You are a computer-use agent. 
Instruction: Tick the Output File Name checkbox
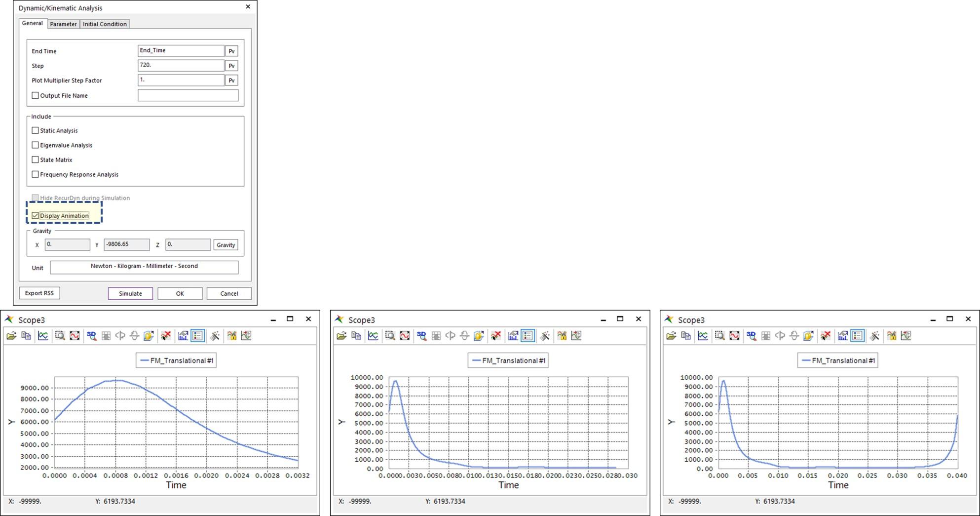point(35,95)
